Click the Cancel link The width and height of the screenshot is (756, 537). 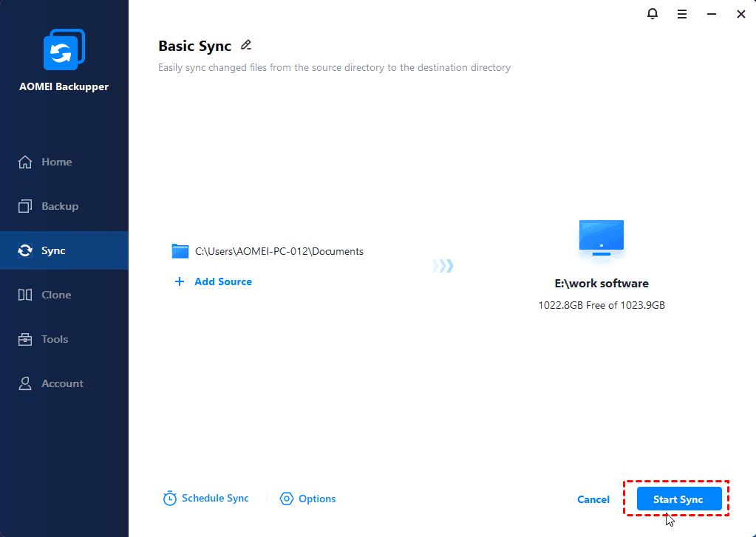[593, 499]
